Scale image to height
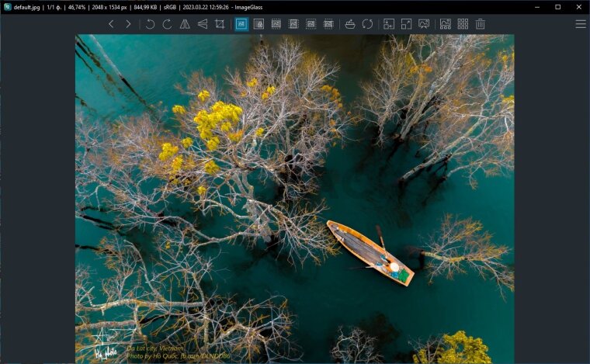The height and width of the screenshot is (364, 590). (x=293, y=24)
